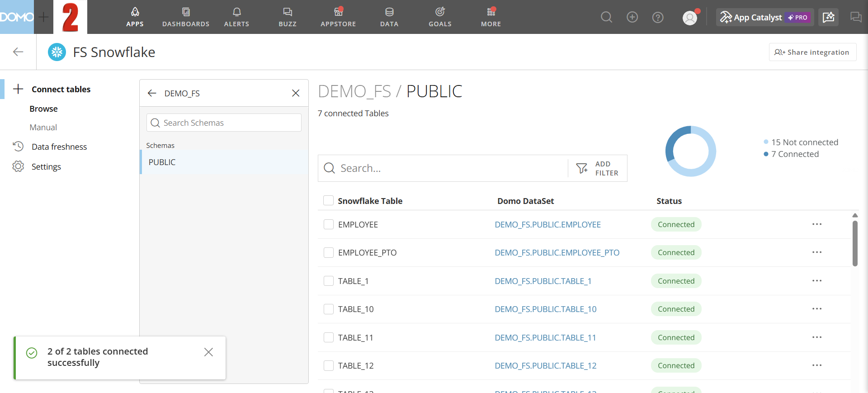
Task: Toggle the select-all Snowflake Table checkbox
Action: [x=329, y=200]
